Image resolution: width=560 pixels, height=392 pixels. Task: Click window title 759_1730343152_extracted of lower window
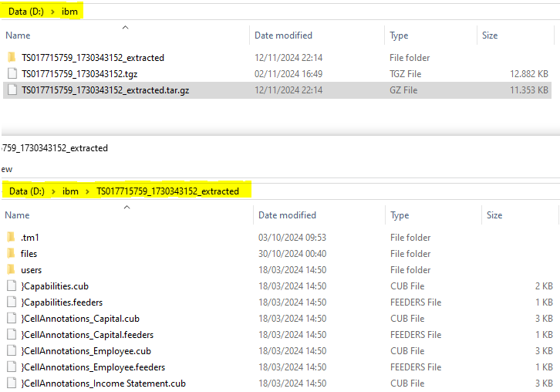(x=55, y=148)
